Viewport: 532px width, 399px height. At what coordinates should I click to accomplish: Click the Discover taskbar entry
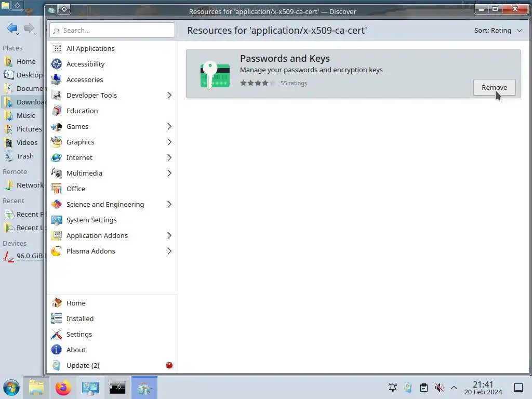coord(144,388)
